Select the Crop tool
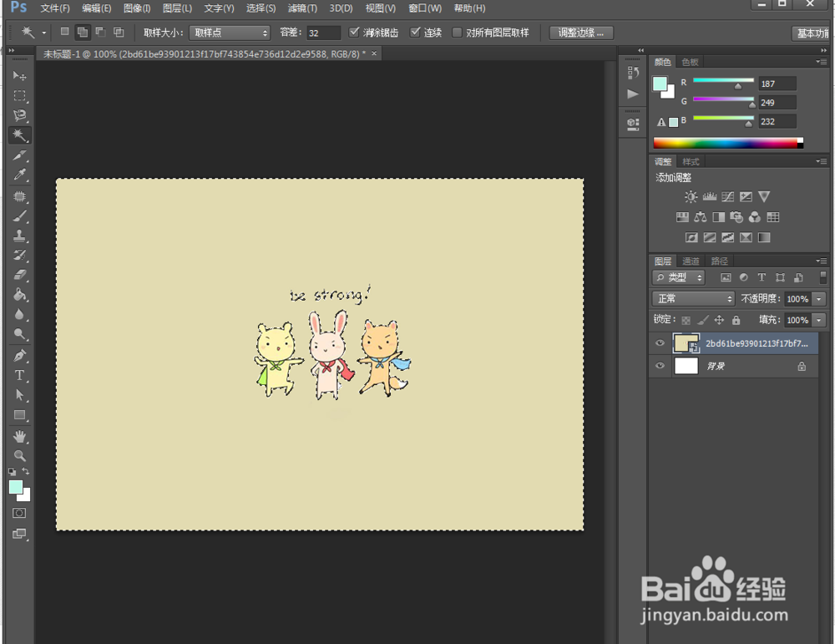Image resolution: width=835 pixels, height=644 pixels. [19, 155]
